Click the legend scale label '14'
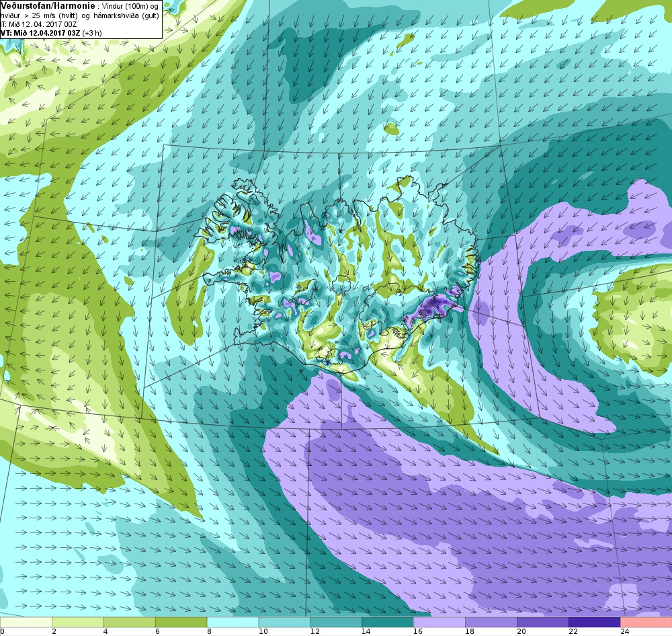The image size is (672, 636). point(366,631)
